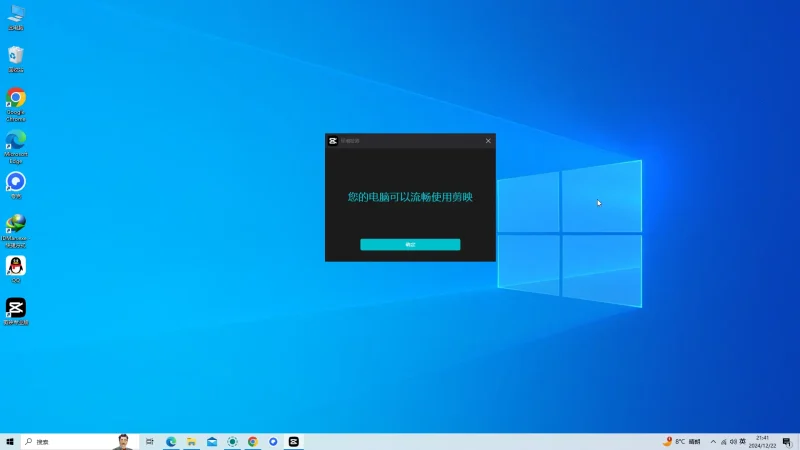Open This PC desktop icon
This screenshot has height=450, width=800.
click(x=16, y=16)
